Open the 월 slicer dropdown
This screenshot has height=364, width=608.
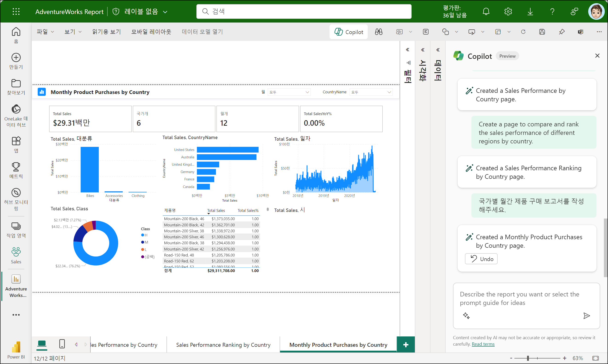(289, 92)
